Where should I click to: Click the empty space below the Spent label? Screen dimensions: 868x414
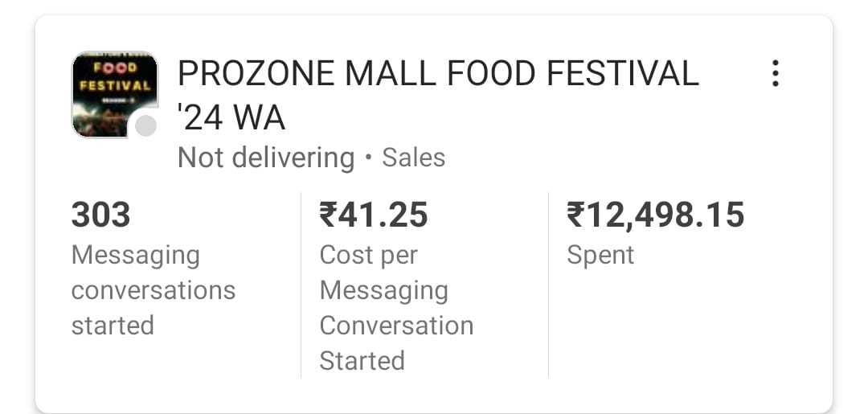(x=683, y=330)
